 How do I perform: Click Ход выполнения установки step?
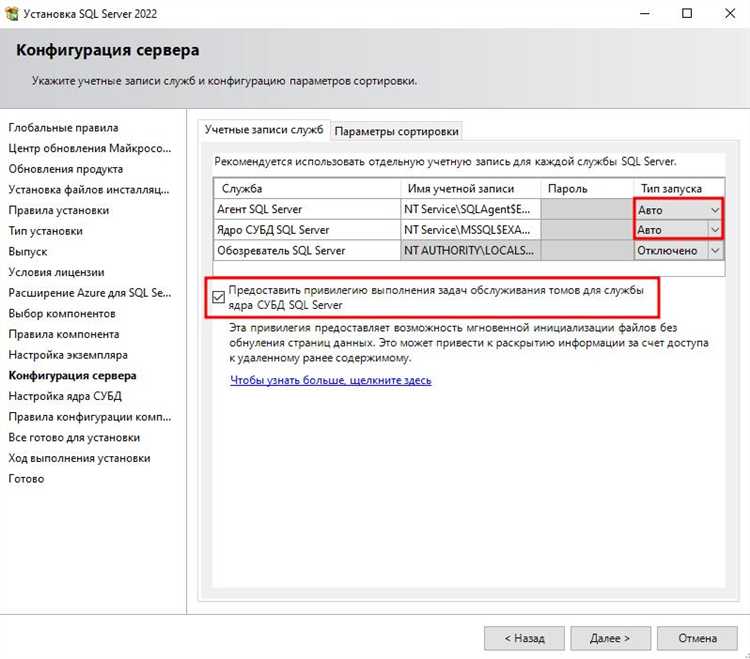click(x=79, y=458)
